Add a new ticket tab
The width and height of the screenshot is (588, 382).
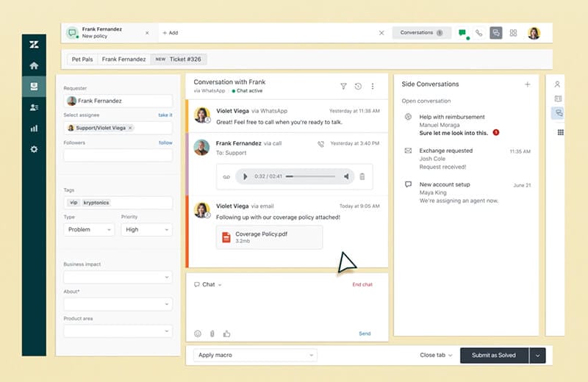pyautogui.click(x=171, y=33)
